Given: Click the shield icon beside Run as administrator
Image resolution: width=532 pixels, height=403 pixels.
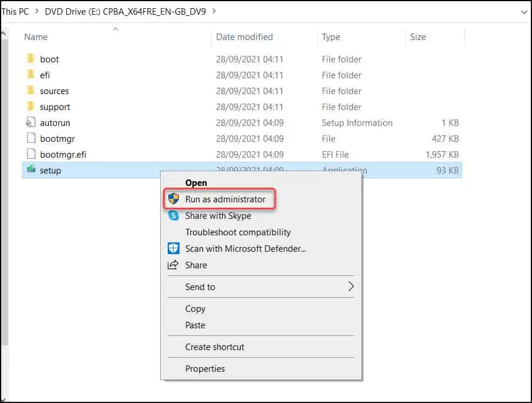Looking at the screenshot, I should click(174, 199).
